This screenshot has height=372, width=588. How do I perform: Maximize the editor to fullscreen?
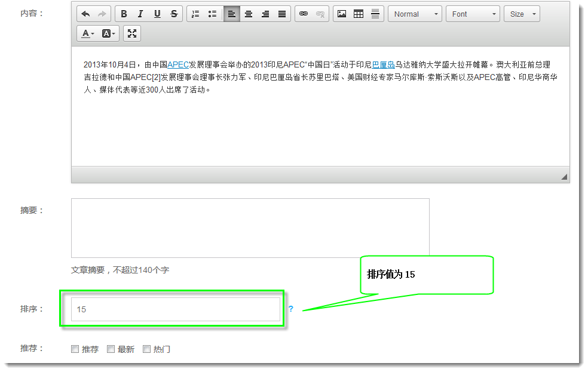coord(132,34)
